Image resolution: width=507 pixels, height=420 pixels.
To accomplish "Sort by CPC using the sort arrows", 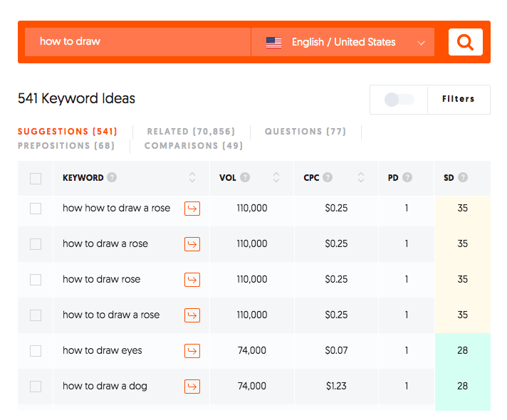I will click(361, 178).
